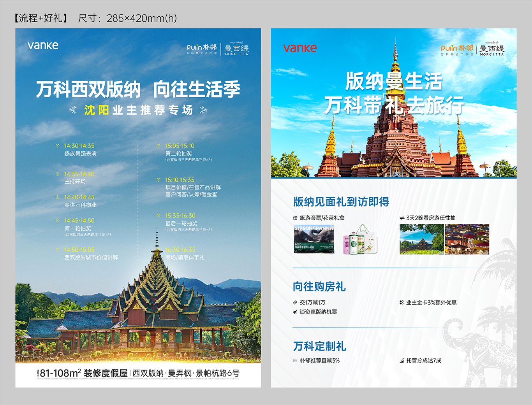
Task: Select schedule item 最后一轮抽奖
Action: click(x=181, y=223)
